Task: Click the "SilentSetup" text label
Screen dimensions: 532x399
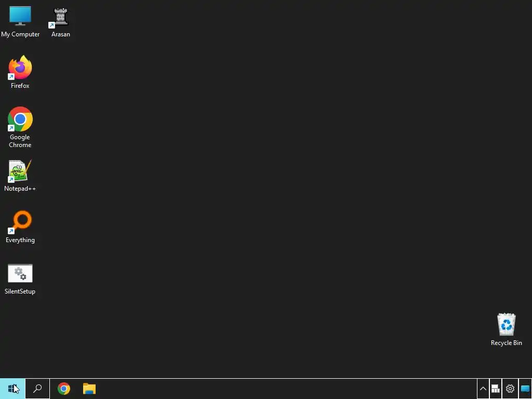Action: click(20, 291)
